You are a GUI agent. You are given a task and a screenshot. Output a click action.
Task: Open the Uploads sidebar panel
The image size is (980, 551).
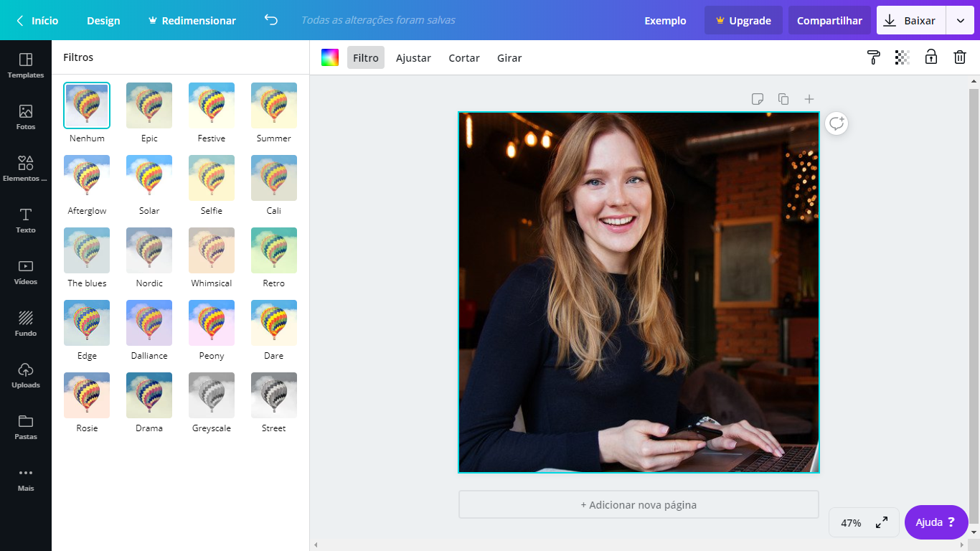pos(26,375)
